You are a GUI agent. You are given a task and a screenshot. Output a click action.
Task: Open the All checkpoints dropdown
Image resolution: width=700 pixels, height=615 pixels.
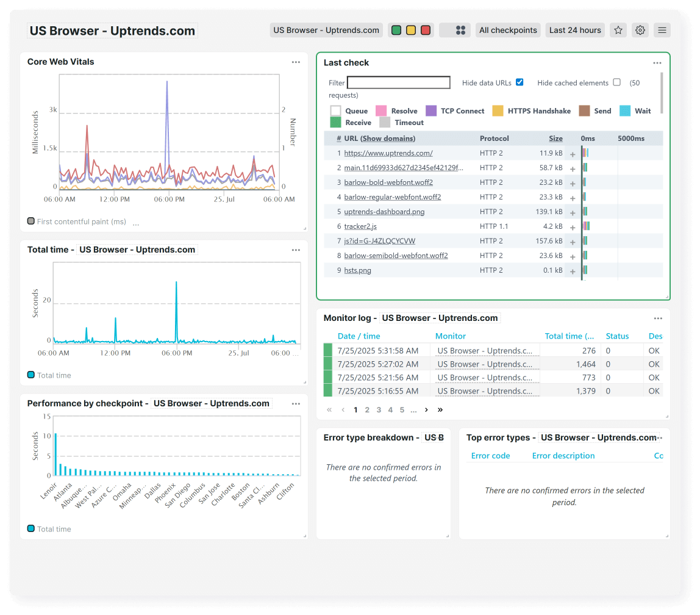click(x=508, y=30)
